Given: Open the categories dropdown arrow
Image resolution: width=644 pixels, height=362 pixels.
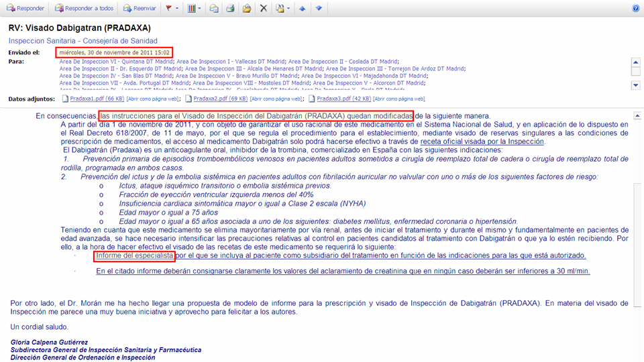Looking at the screenshot, I should click(x=200, y=8).
